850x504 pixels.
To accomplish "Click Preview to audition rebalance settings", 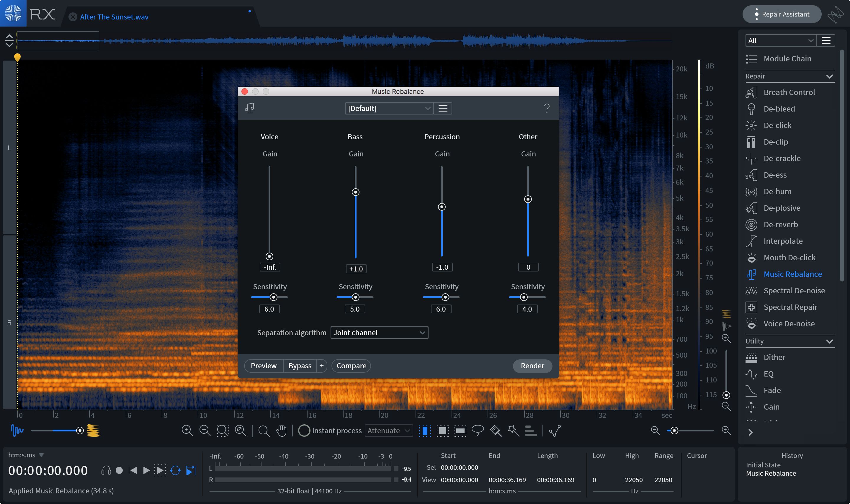I will [x=263, y=365].
